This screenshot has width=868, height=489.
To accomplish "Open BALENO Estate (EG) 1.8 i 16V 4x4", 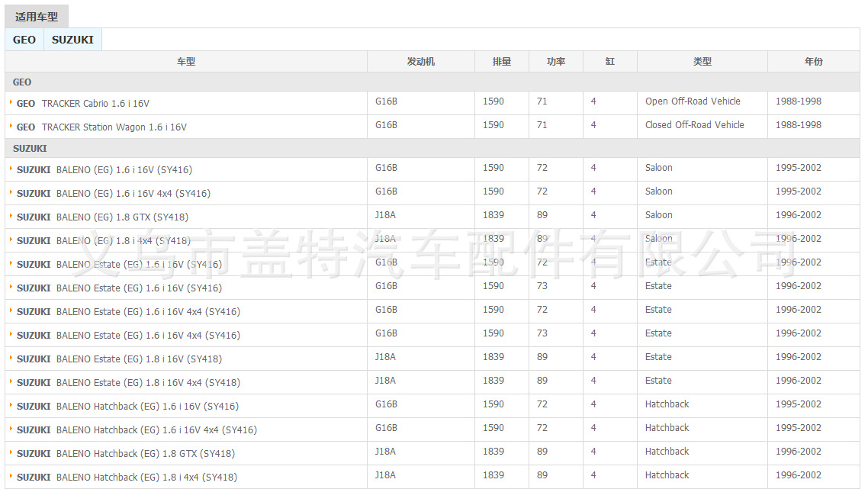I will [x=128, y=383].
